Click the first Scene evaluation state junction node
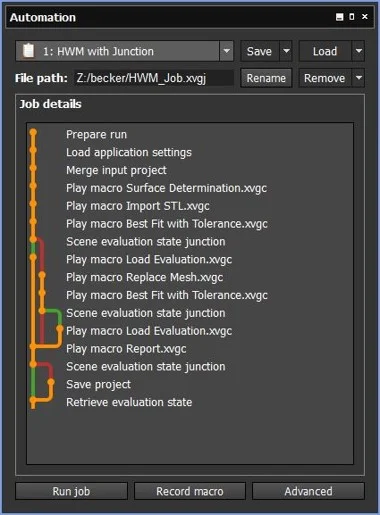 click(33, 239)
